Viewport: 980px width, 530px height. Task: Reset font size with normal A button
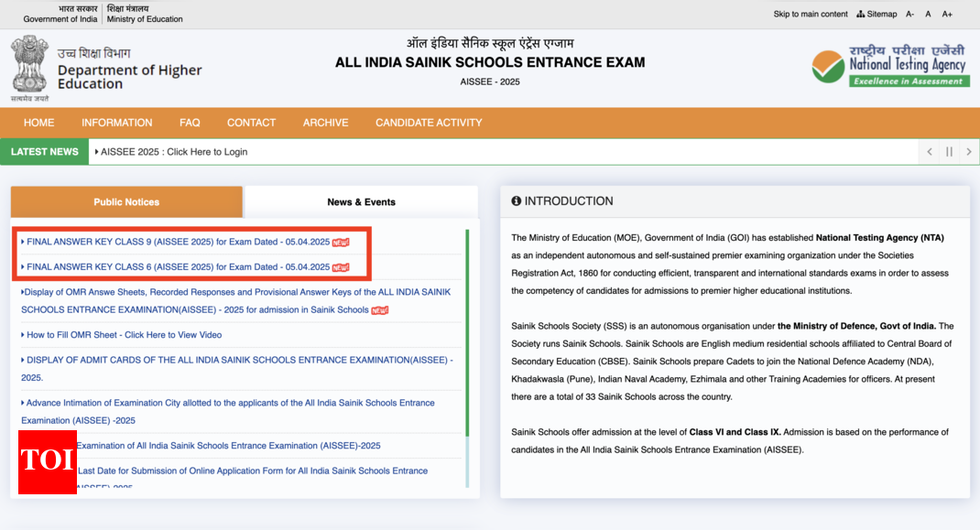point(928,14)
